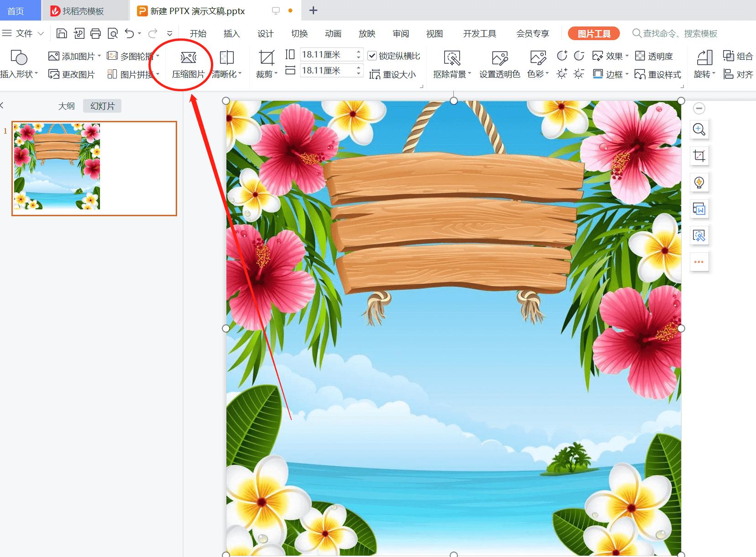The height and width of the screenshot is (557, 756).
Task: Expand the 旋转 rotate dropdown
Action: pos(703,74)
